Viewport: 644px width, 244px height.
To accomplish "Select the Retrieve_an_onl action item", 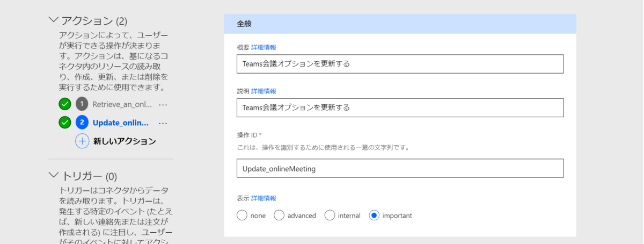I will [x=122, y=104].
